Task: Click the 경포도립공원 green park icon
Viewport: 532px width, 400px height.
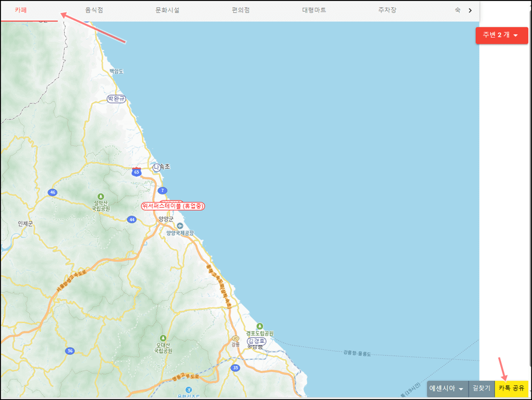Action: tap(260, 326)
